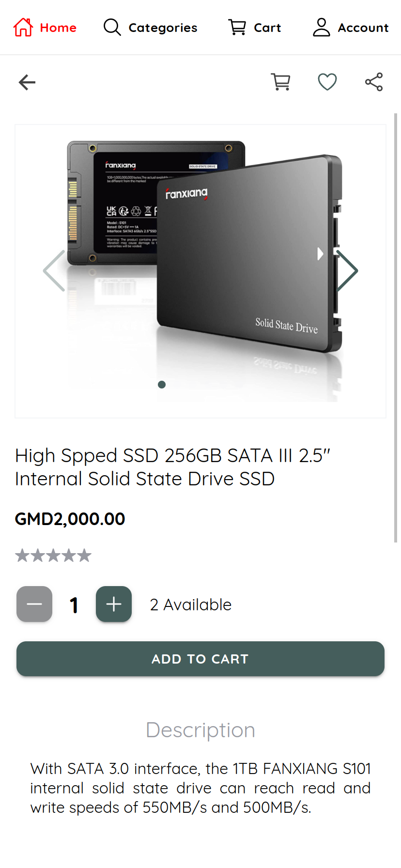Select the carousel indicator dot
This screenshot has width=401, height=868.
pos(162,385)
